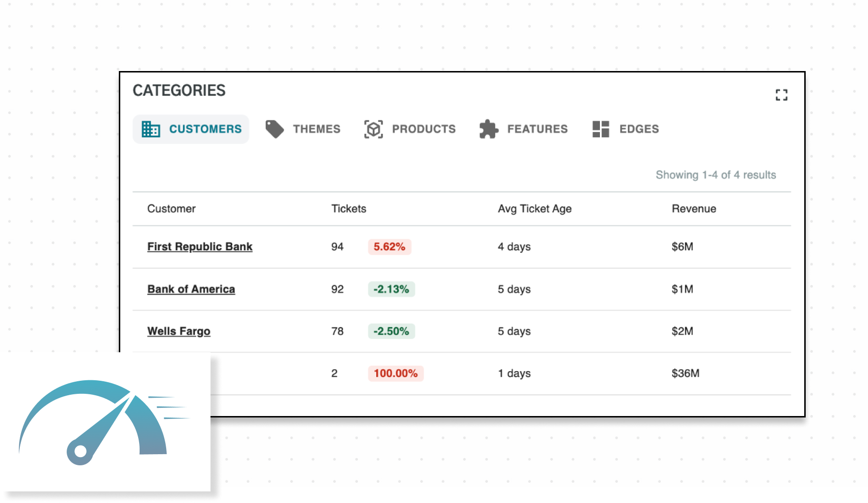Screen dimensions: 868x503
Task: Select the 92 tickets count
Action: click(x=337, y=289)
